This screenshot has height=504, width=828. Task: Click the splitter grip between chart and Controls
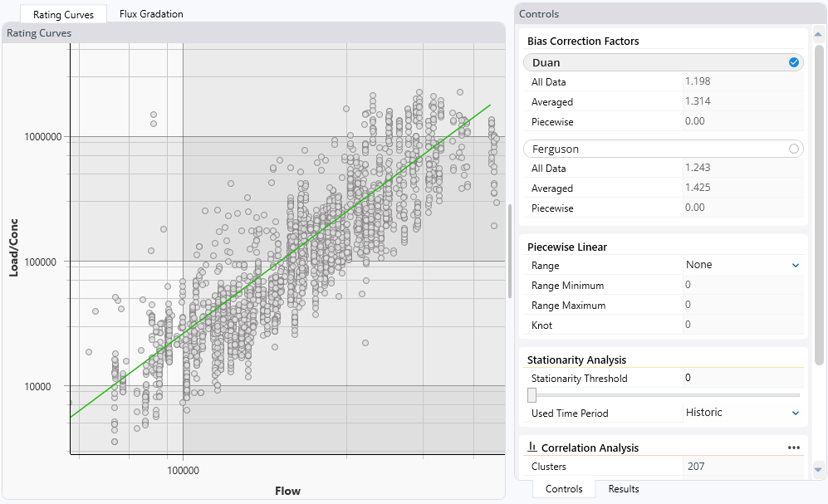(x=510, y=251)
